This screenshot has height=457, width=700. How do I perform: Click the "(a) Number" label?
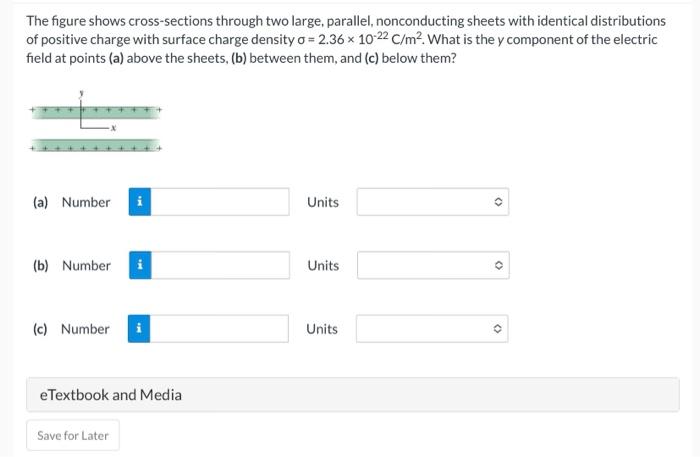coord(71,202)
